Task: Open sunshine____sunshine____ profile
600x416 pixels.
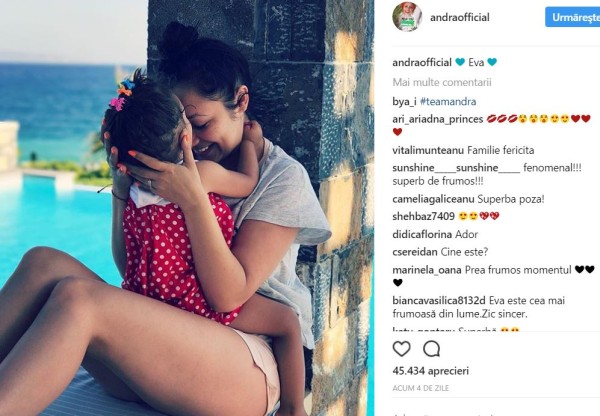Action: pyautogui.click(x=456, y=168)
